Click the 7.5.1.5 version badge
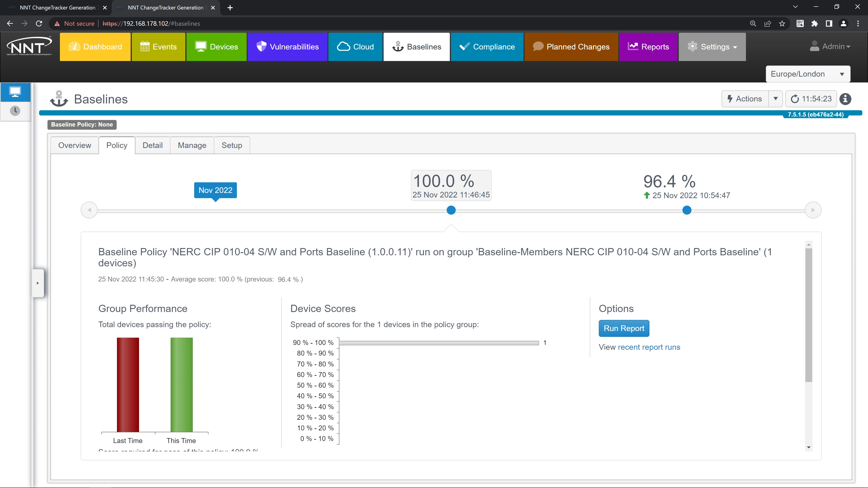The image size is (868, 488). coord(816,115)
